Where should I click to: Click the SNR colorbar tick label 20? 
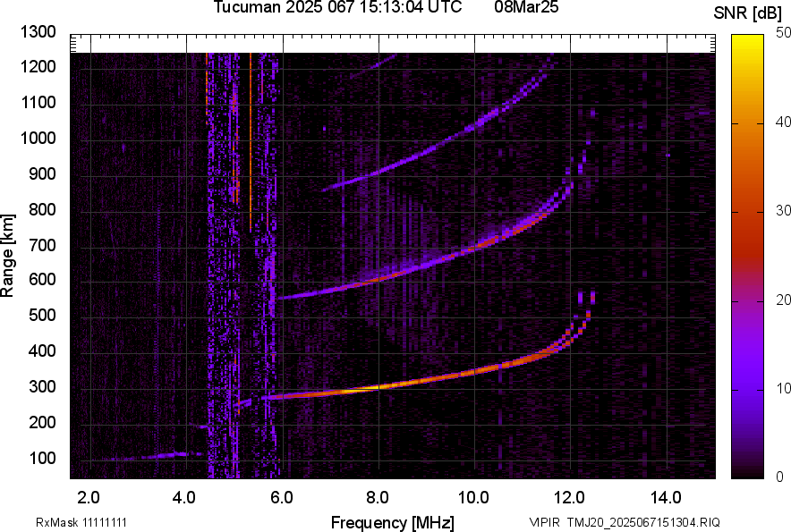[x=784, y=300]
